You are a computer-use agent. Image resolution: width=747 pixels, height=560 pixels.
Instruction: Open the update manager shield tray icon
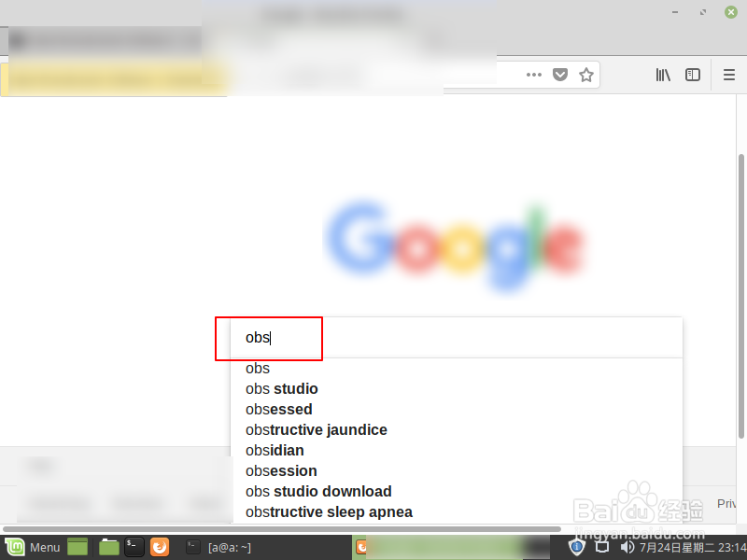tap(576, 547)
